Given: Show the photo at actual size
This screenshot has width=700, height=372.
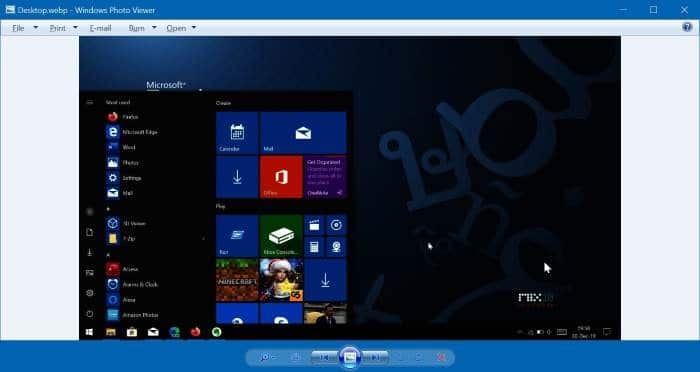Looking at the screenshot, I should 296,357.
